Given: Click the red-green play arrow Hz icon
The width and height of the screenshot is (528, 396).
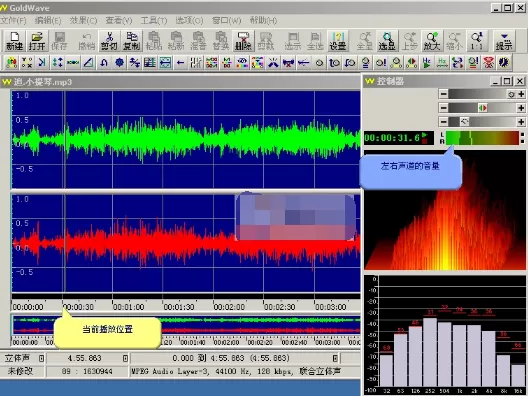Looking at the screenshot, I should [427, 63].
